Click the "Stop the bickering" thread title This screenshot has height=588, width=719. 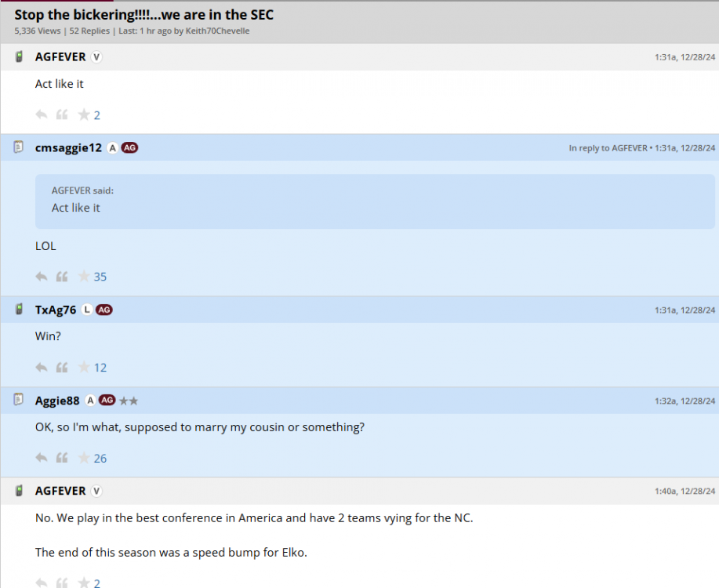click(x=143, y=15)
